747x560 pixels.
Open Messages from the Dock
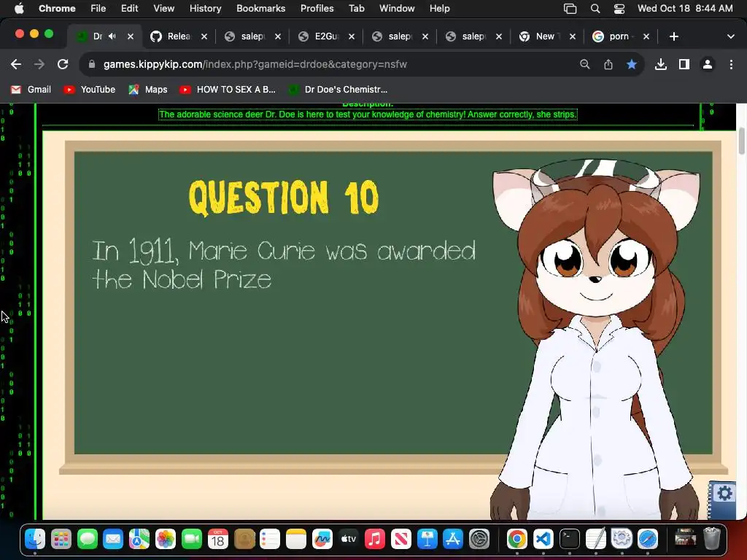pos(88,539)
